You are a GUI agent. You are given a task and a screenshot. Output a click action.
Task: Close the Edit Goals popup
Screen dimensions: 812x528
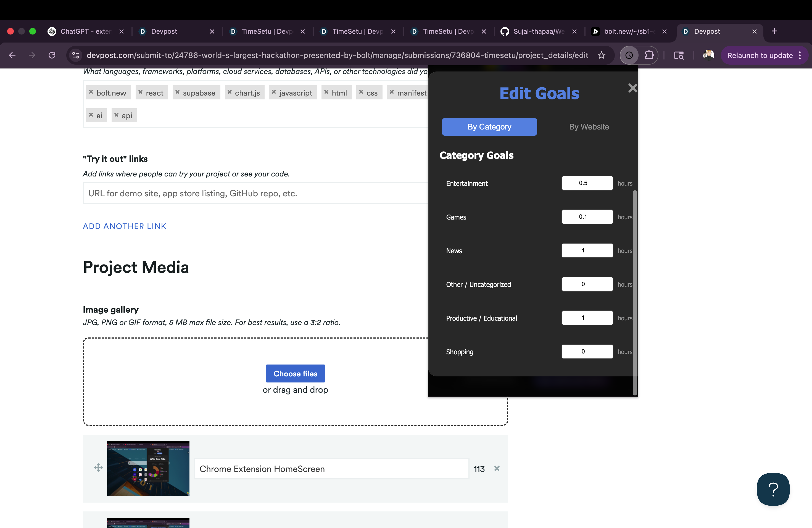pyautogui.click(x=632, y=88)
